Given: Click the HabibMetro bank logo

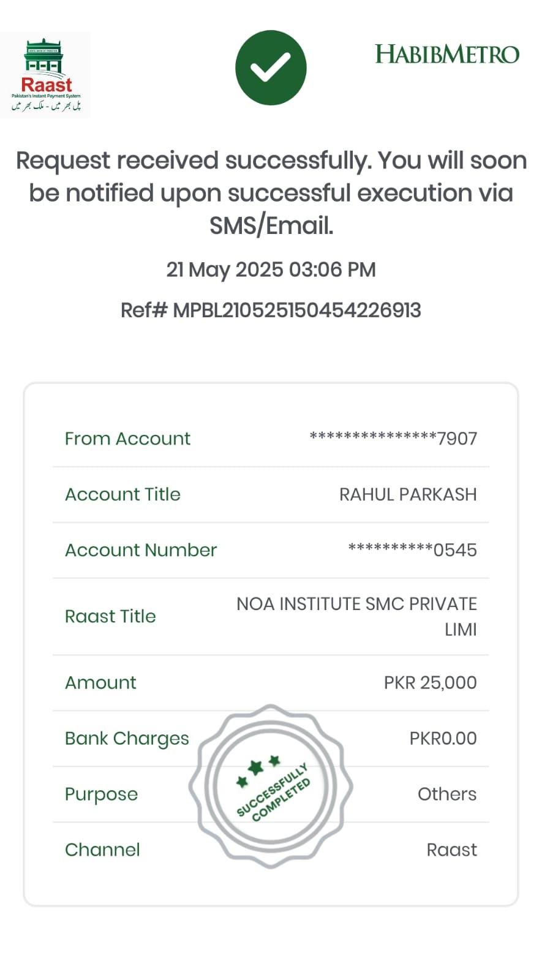Looking at the screenshot, I should (446, 55).
